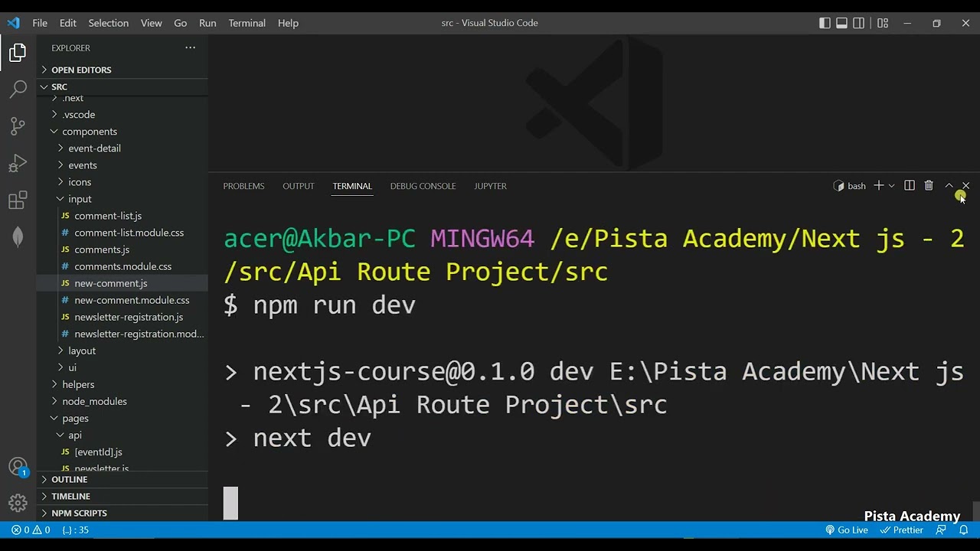Open the terminal launch profile dropdown arrow
980x551 pixels.
891,186
